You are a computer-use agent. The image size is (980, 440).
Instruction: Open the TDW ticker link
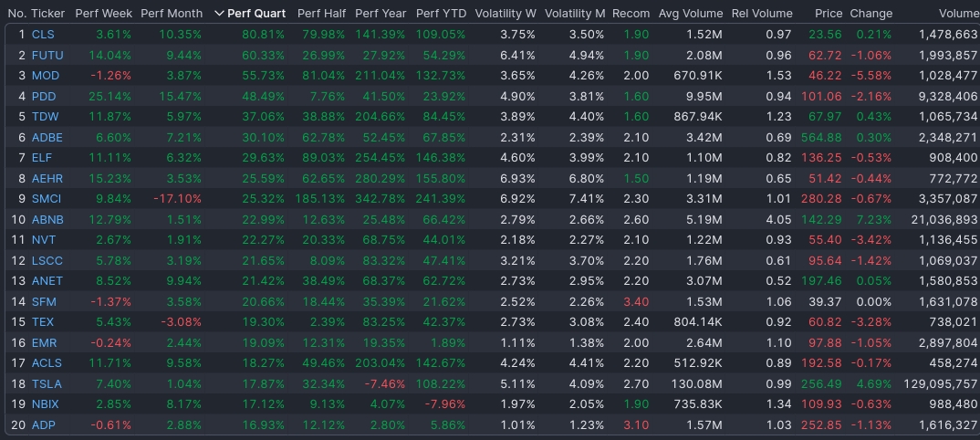(45, 117)
